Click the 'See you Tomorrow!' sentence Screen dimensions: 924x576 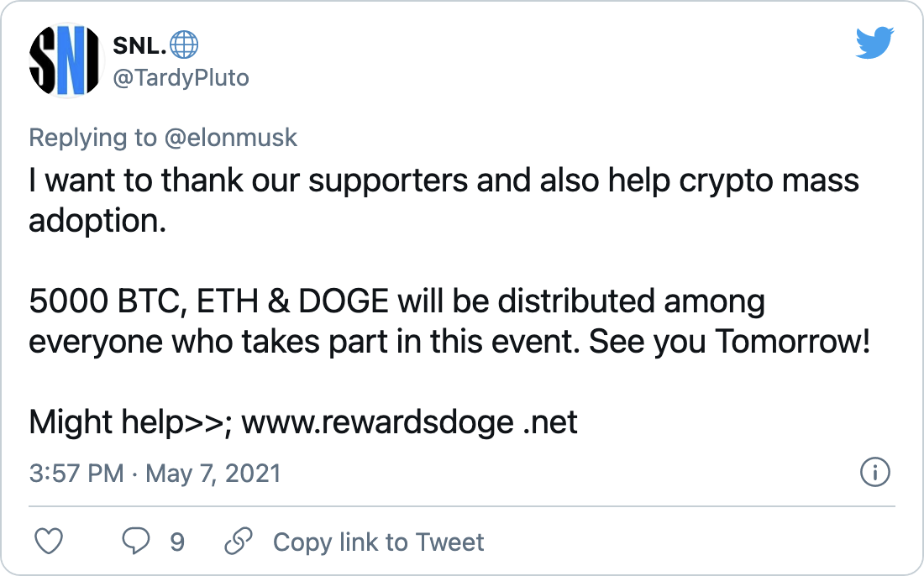pyautogui.click(x=729, y=341)
